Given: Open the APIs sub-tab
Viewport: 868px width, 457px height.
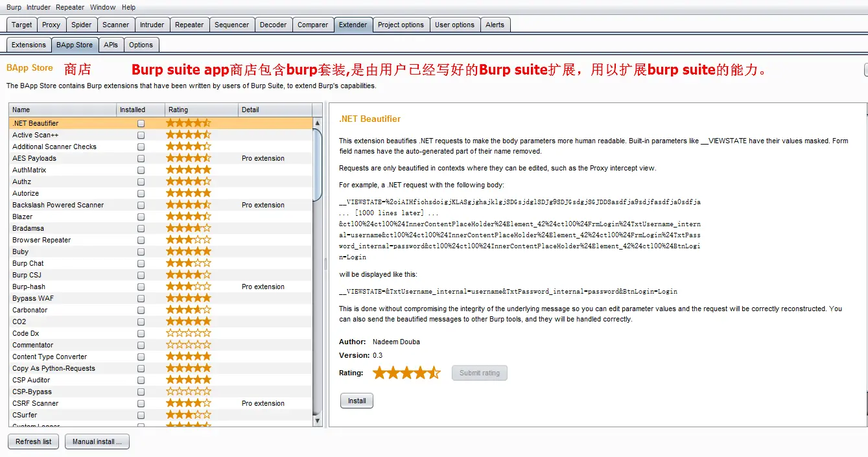Looking at the screenshot, I should [x=111, y=45].
